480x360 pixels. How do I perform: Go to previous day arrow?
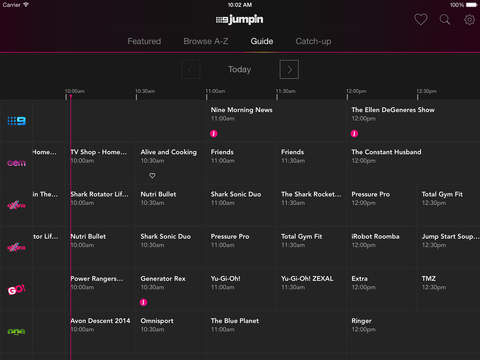tap(191, 69)
